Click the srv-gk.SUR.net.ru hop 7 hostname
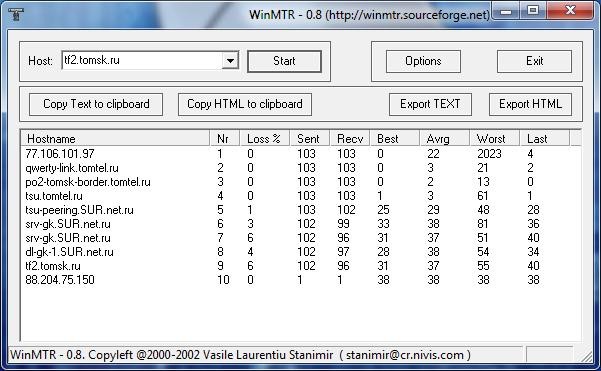Viewport: 601px width, 371px height. pyautogui.click(x=68, y=238)
